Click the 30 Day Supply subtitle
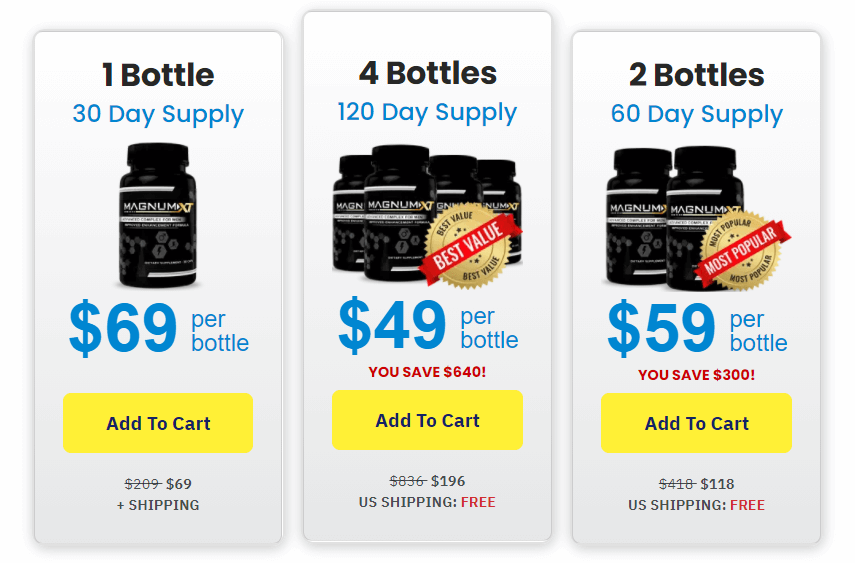This screenshot has width=855, height=563. click(158, 115)
